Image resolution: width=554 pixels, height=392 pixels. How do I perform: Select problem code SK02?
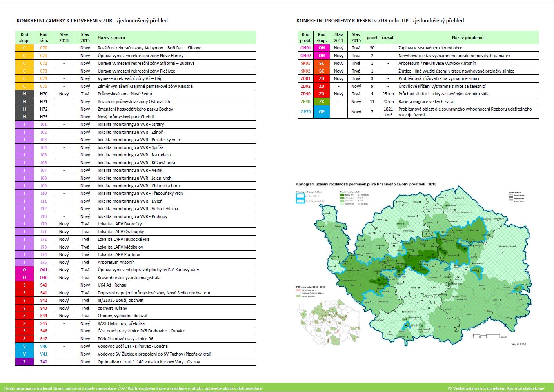[x=305, y=71]
